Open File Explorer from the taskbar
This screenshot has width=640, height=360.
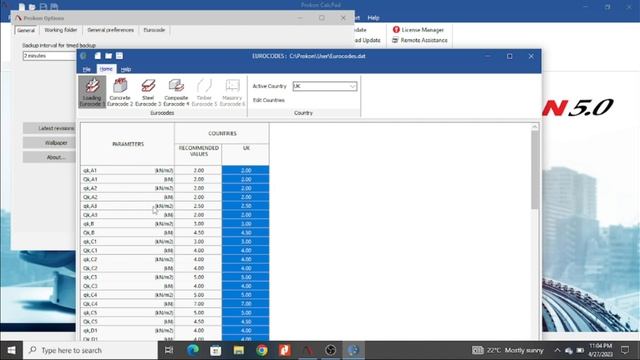pyautogui.click(x=239, y=350)
